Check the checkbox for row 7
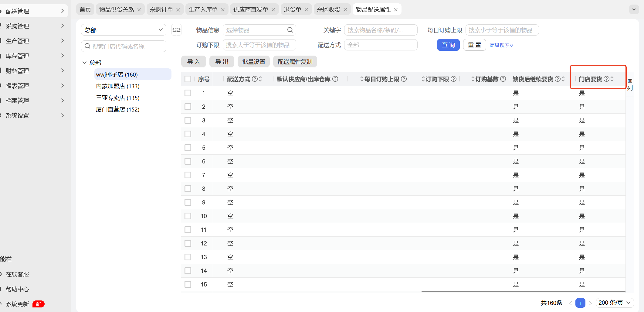The width and height of the screenshot is (644, 312). click(188, 175)
